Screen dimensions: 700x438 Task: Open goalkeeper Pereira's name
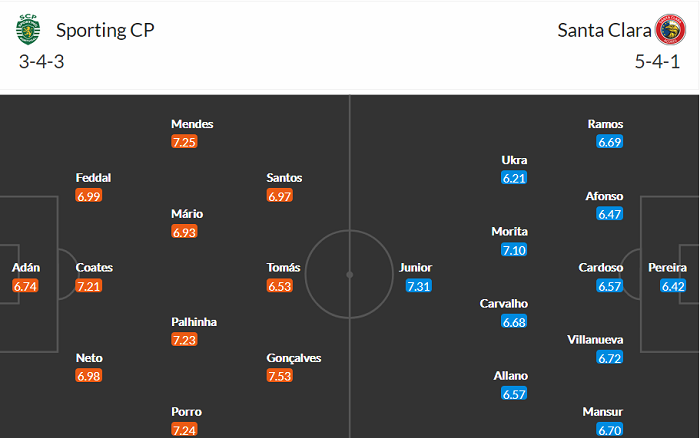point(667,268)
